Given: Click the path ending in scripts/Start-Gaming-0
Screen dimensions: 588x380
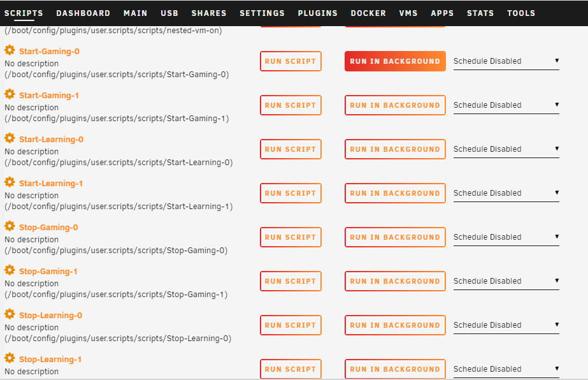Looking at the screenshot, I should pyautogui.click(x=117, y=75).
